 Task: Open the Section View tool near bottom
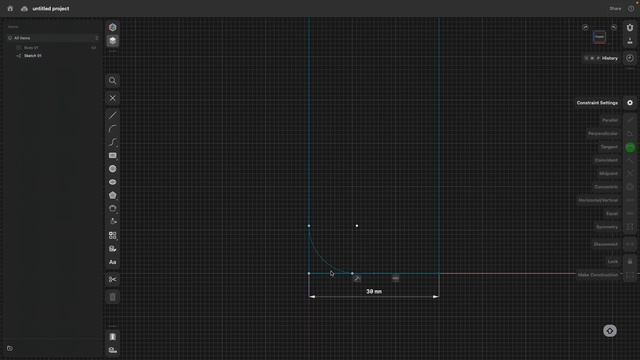click(x=113, y=337)
